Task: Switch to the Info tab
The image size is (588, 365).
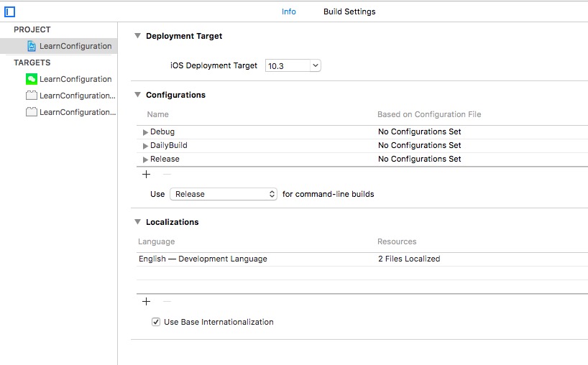Action: (289, 11)
